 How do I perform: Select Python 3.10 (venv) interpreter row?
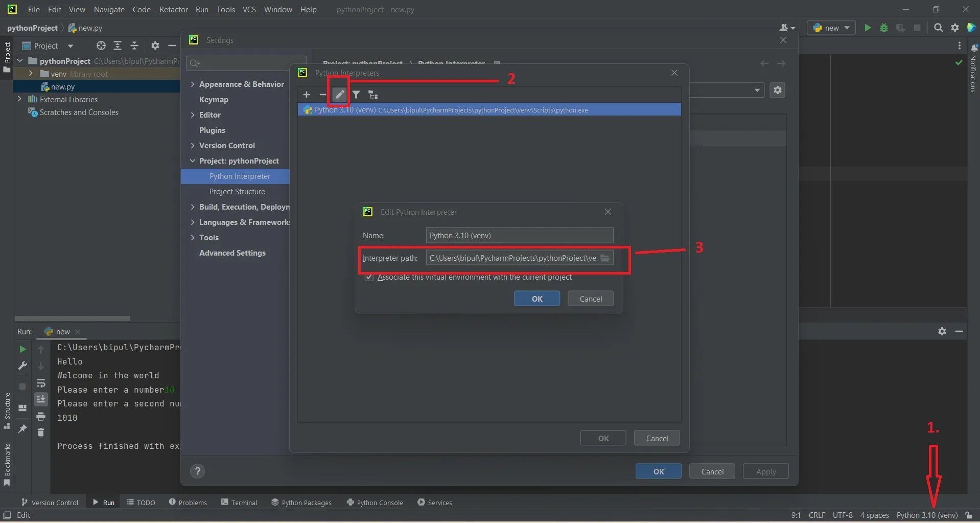(x=489, y=110)
